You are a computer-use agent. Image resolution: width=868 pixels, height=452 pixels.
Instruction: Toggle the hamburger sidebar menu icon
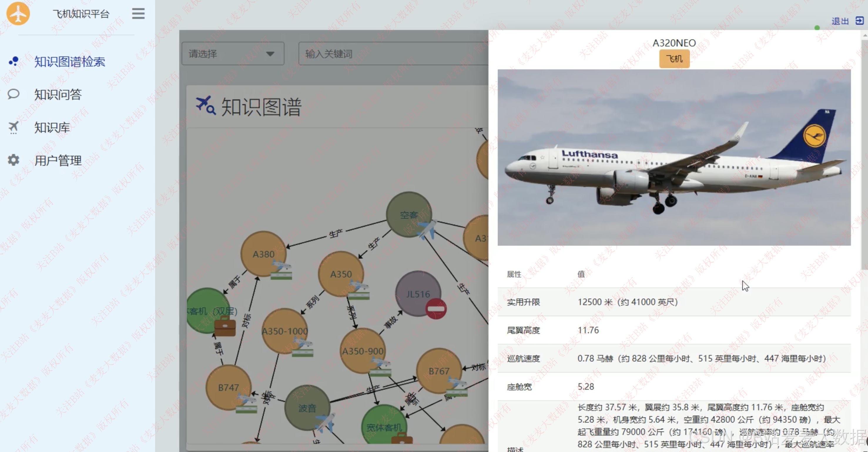tap(138, 14)
